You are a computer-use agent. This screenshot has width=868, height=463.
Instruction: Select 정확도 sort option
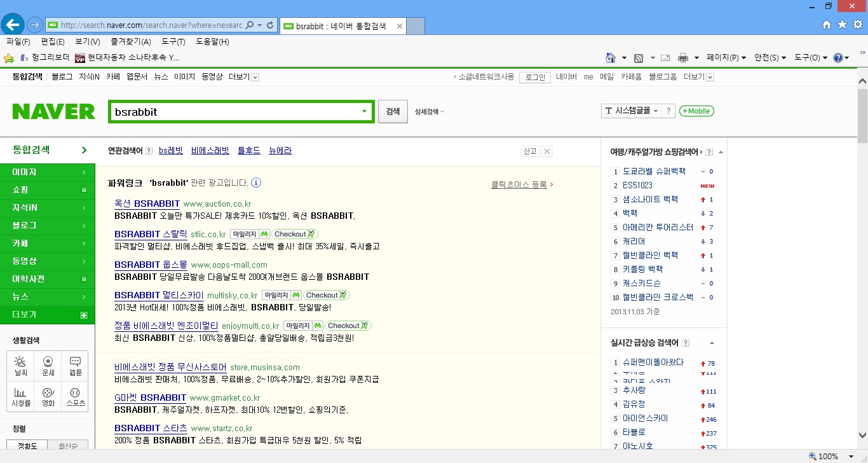click(x=27, y=446)
